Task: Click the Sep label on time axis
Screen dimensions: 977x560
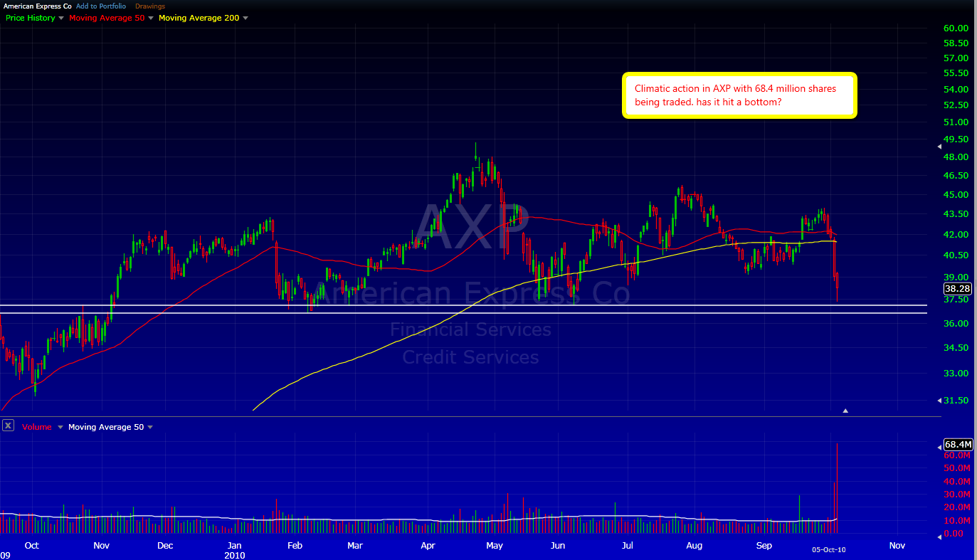Action: (x=764, y=546)
